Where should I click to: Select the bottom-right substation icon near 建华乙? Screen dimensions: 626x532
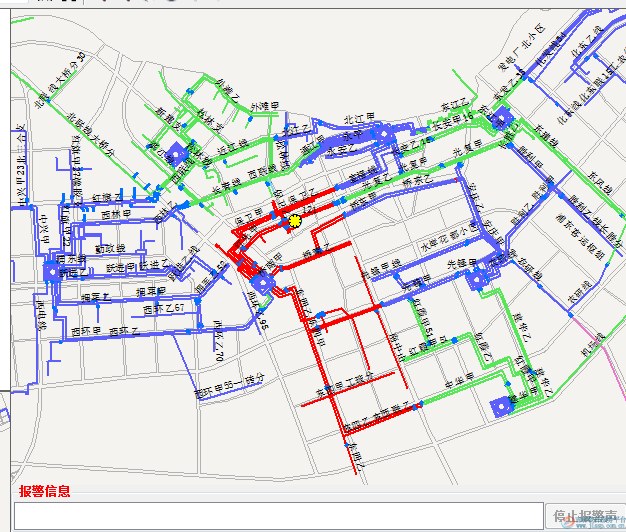point(500,405)
